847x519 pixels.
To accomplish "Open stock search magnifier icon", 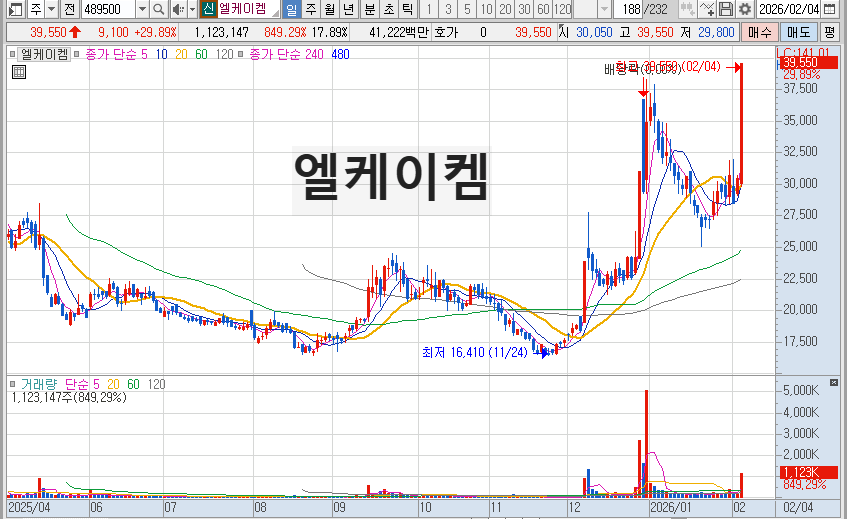I will [x=159, y=9].
